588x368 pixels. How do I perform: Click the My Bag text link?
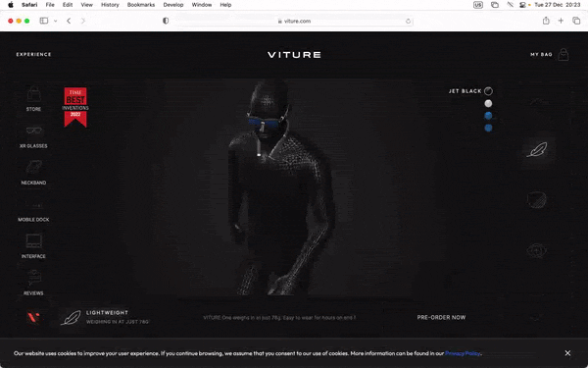coord(541,54)
